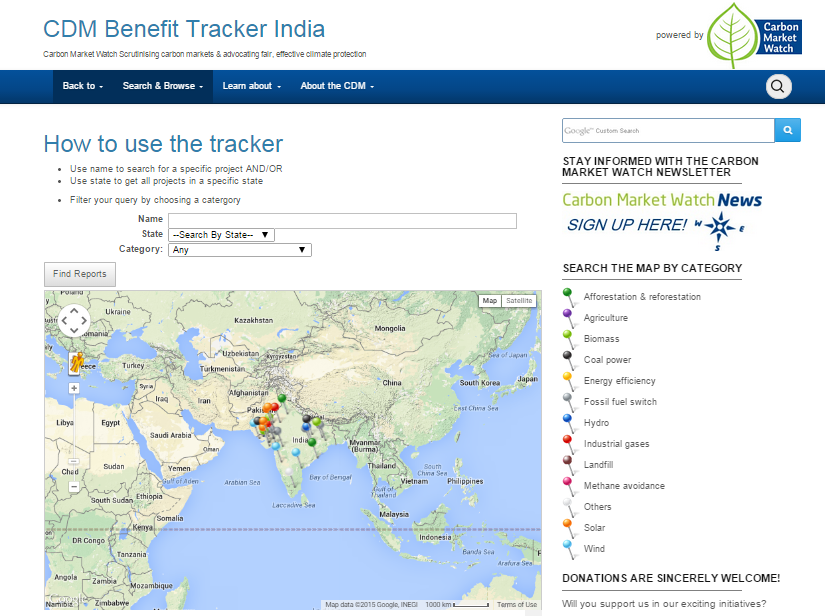Image resolution: width=825 pixels, height=616 pixels.
Task: Switch map to Satellite view
Action: click(x=519, y=301)
